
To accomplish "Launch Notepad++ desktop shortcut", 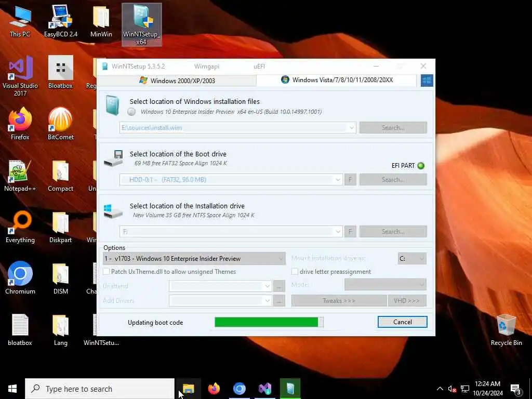I will (x=20, y=176).
